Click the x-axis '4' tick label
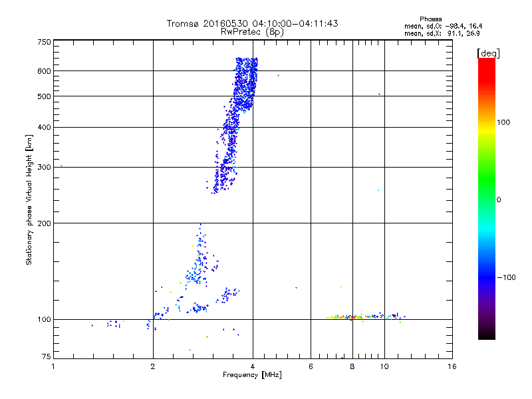The height and width of the screenshot is (399, 532). [253, 366]
